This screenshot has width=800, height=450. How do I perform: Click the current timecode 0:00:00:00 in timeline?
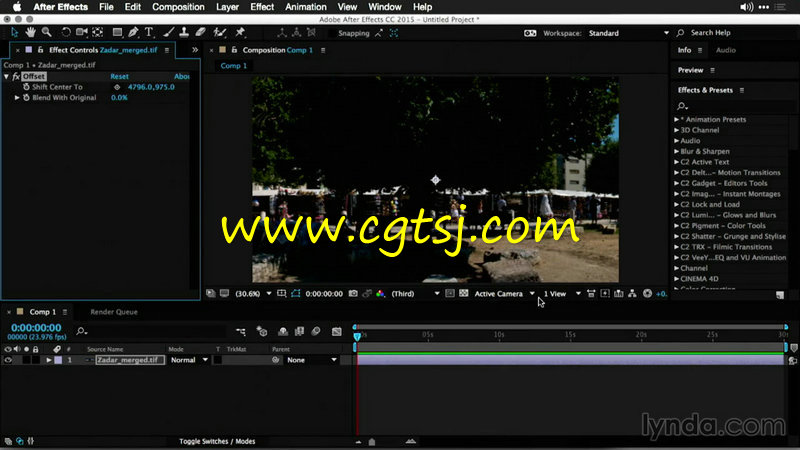point(36,328)
